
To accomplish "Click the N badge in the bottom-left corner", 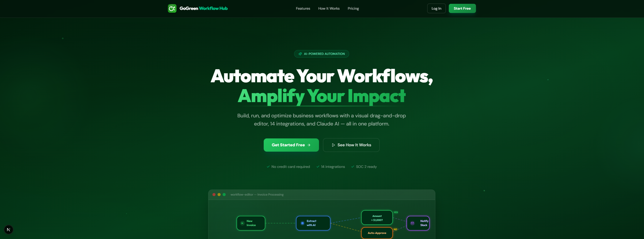I will point(9,230).
